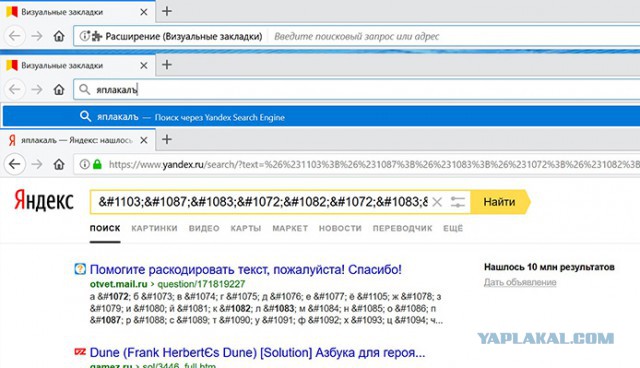Close the middle window's Визуальные закладки tab
640x368 pixels.
point(144,65)
